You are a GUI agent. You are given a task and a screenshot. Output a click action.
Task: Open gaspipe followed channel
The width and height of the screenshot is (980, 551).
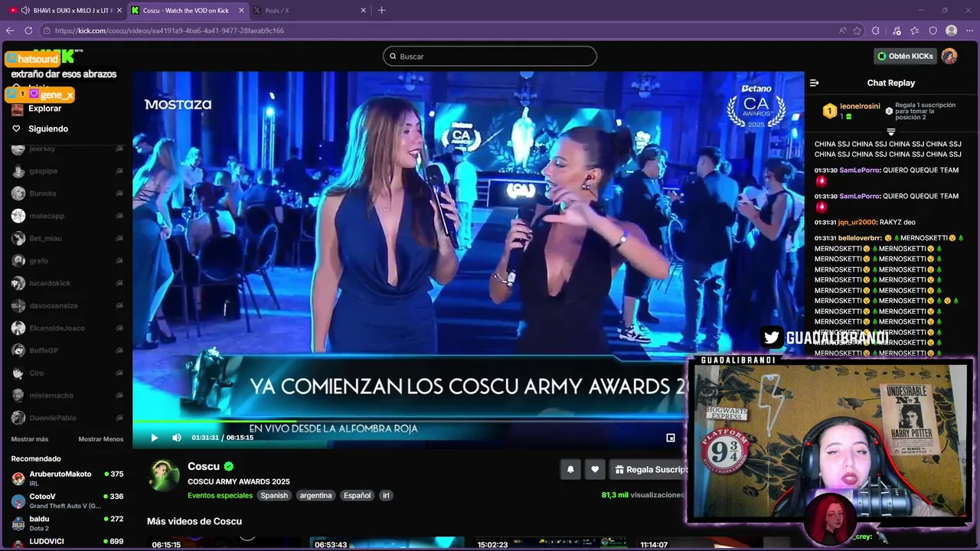(67, 171)
